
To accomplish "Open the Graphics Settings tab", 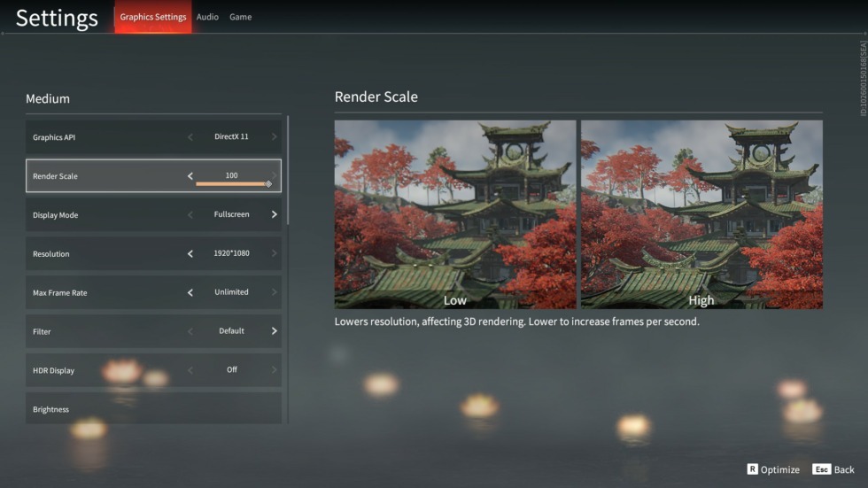I will click(x=152, y=17).
